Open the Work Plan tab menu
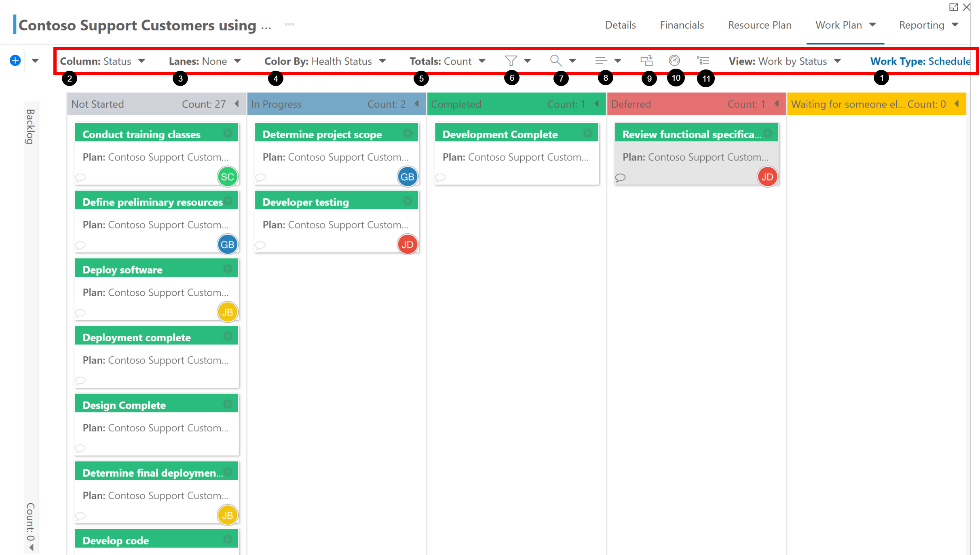 [x=845, y=25]
